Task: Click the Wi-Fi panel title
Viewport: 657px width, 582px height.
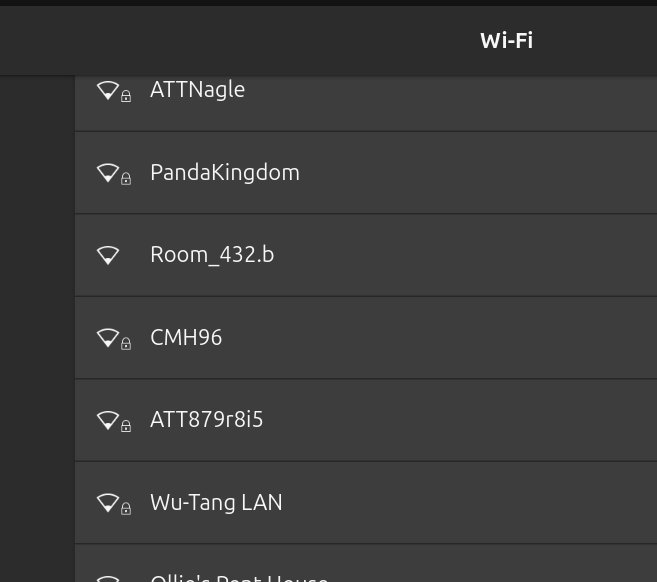Action: pos(506,41)
